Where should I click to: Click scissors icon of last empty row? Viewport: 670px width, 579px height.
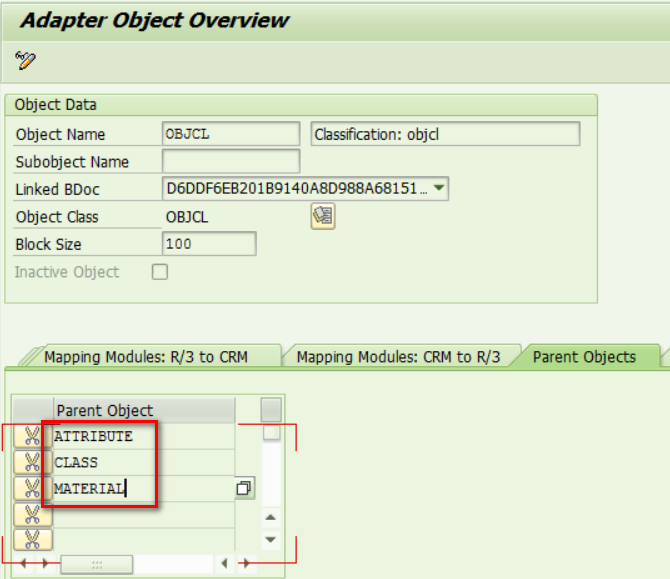pyautogui.click(x=32, y=540)
